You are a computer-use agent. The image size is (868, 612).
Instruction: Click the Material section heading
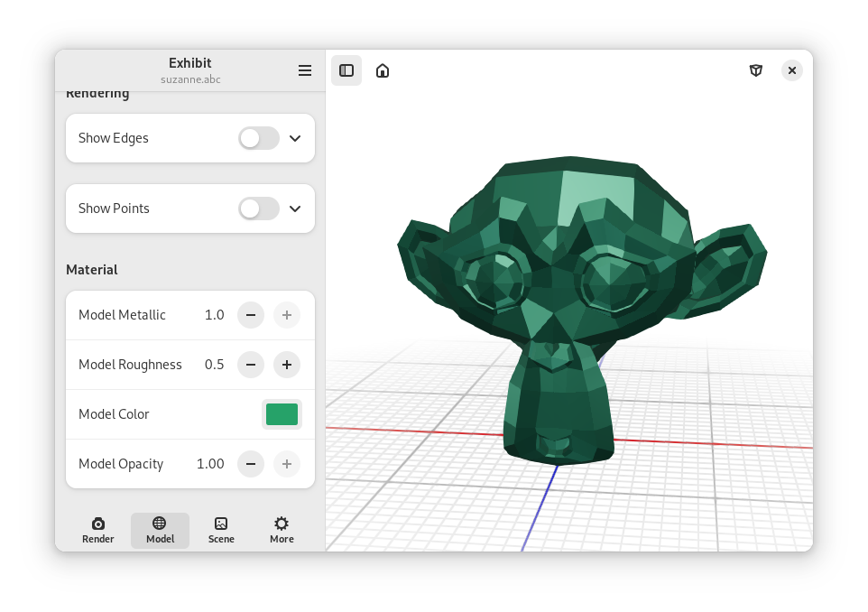[92, 270]
